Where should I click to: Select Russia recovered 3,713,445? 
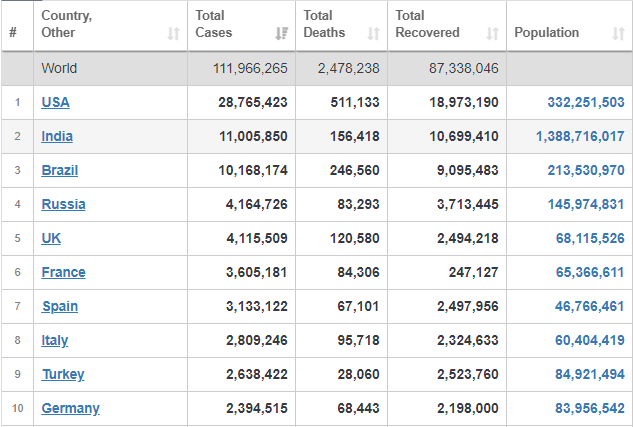(467, 204)
